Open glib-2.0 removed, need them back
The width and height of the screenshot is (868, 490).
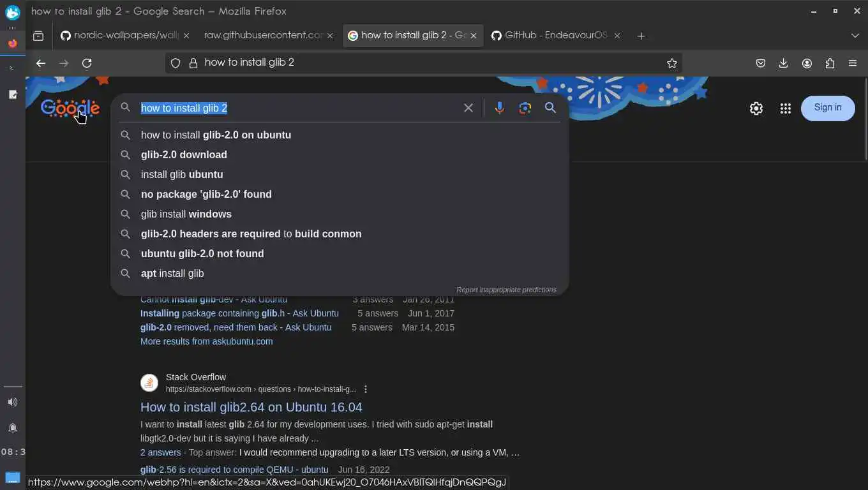[x=236, y=327]
